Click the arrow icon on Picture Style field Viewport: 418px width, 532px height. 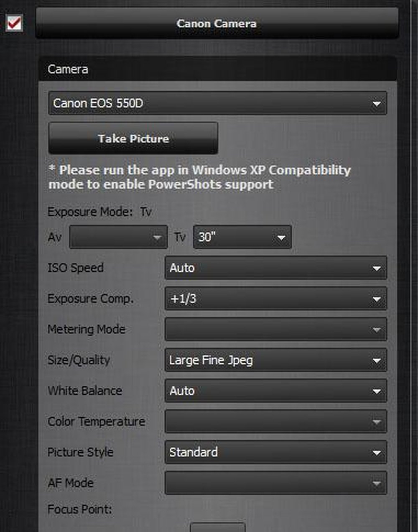[x=377, y=453]
